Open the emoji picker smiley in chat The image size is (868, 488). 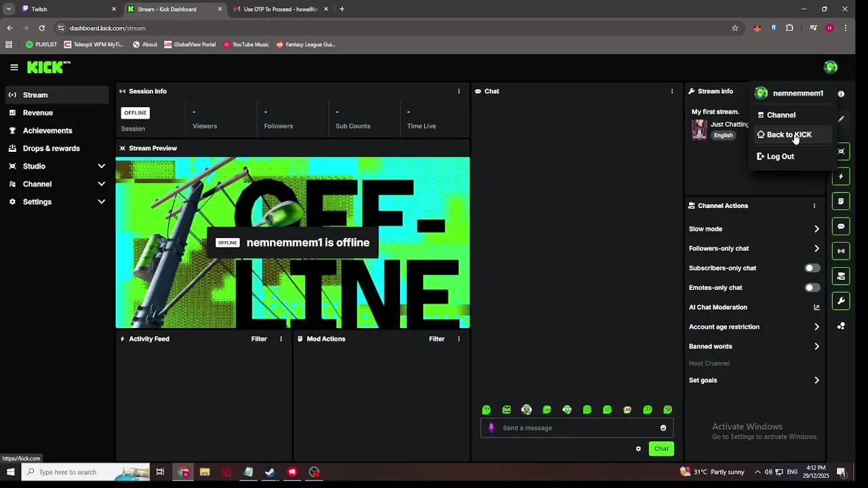[x=663, y=428]
